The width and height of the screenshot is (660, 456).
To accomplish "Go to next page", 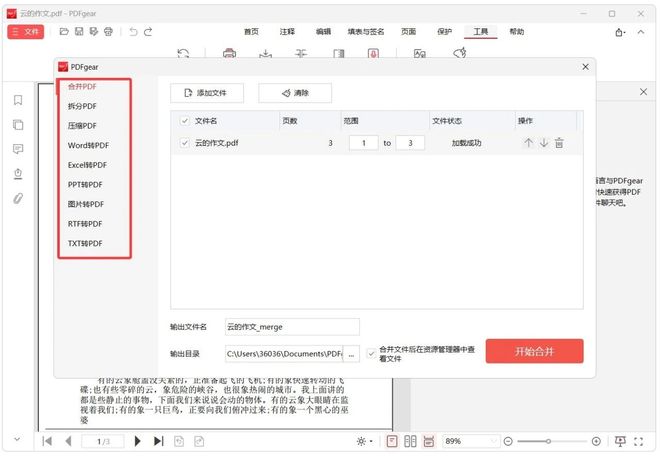I will [137, 441].
